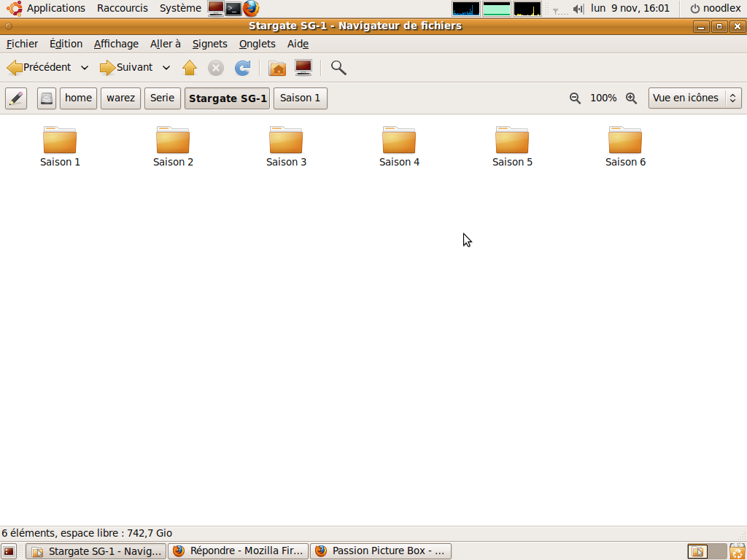Select 'Stargate SG-1' path bar button
The width and height of the screenshot is (747, 560).
click(x=228, y=98)
